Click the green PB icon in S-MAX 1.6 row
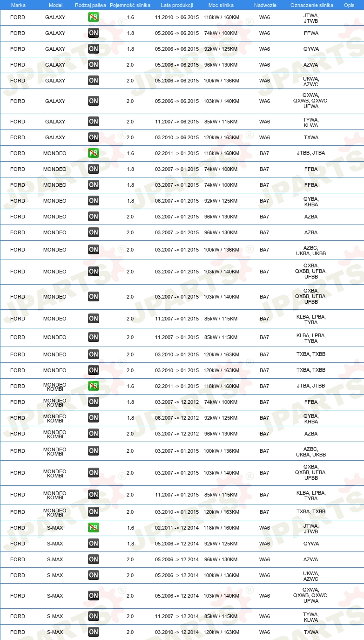This screenshot has width=364, height=640. click(94, 528)
